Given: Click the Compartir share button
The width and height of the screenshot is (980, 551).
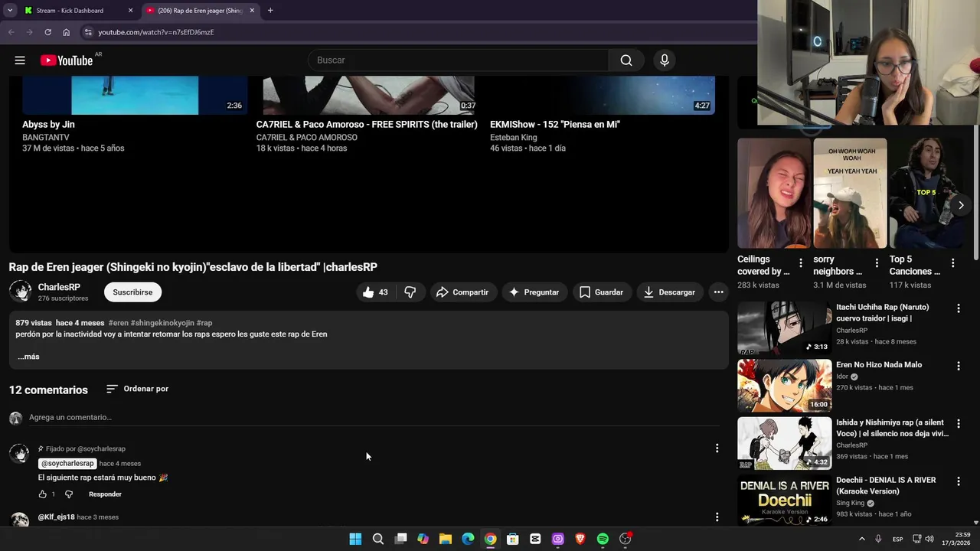Looking at the screenshot, I should point(462,292).
